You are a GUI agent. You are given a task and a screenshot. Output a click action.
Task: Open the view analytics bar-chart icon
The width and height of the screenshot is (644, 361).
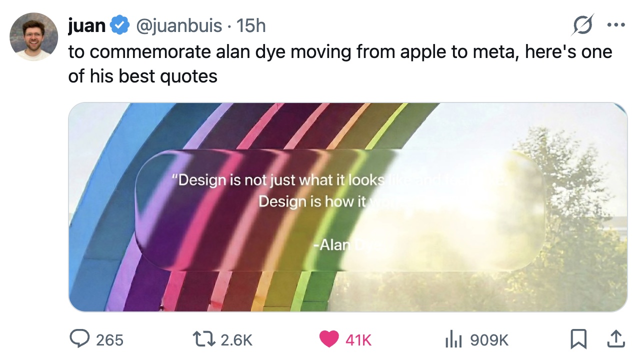click(x=452, y=339)
